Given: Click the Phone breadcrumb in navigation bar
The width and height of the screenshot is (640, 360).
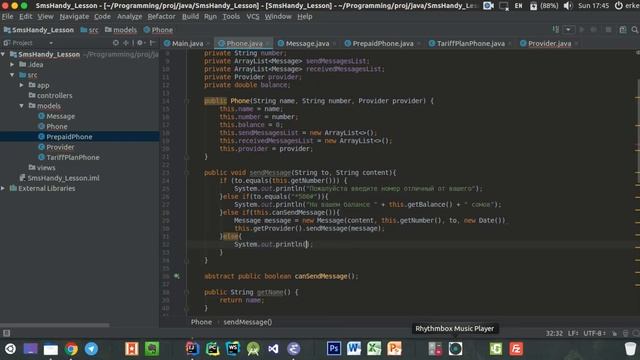Looking at the screenshot, I should pyautogui.click(x=158, y=30).
